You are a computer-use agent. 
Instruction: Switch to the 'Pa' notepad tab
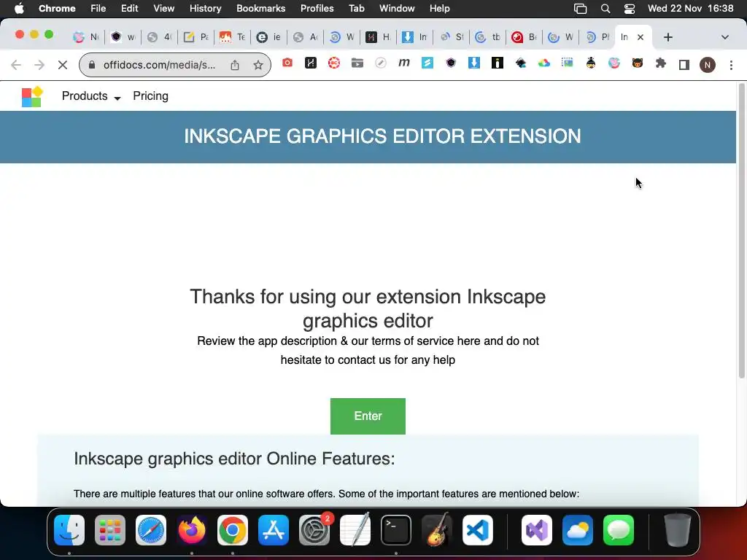pos(196,37)
